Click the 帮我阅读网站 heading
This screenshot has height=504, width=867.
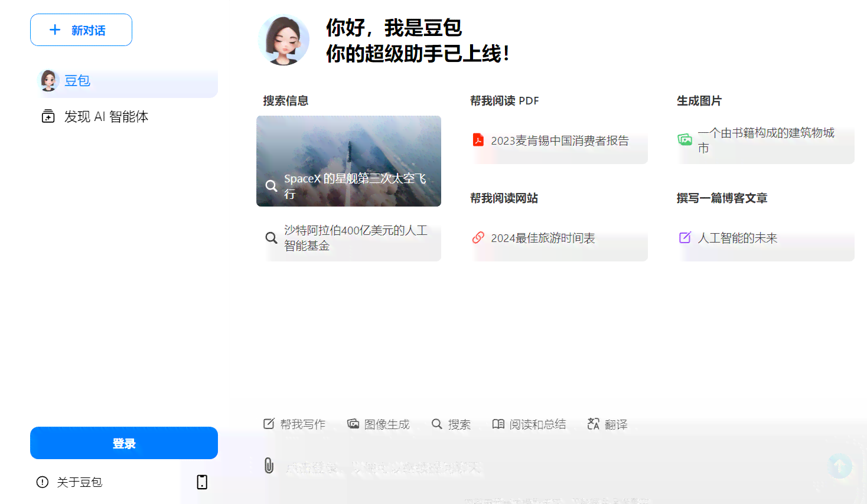tap(504, 198)
